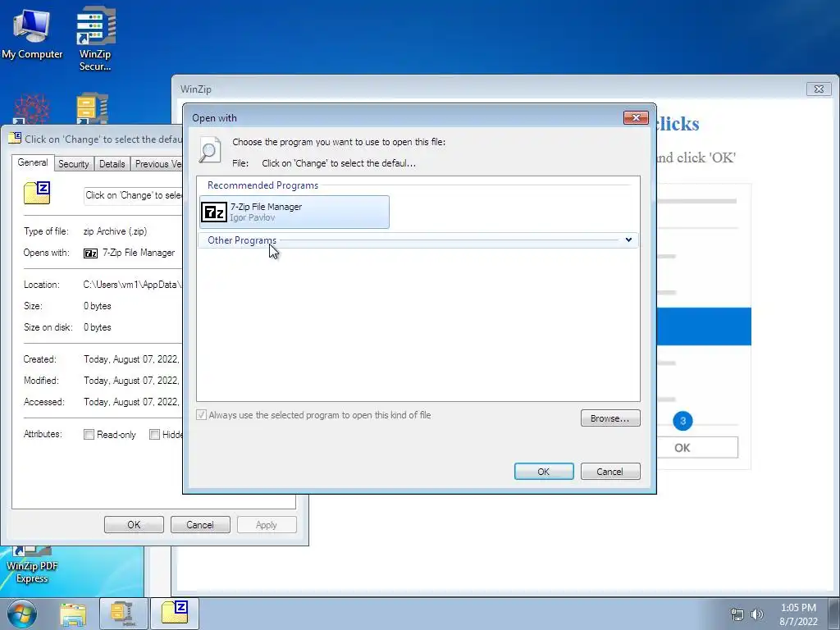Click the Properties window title icon
This screenshot has height=630, width=840.
point(15,138)
